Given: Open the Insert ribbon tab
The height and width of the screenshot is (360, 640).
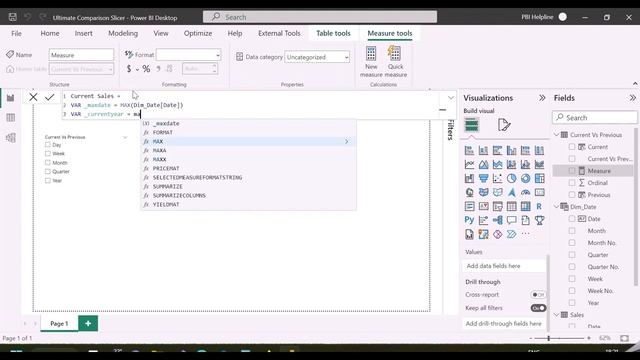Looking at the screenshot, I should tap(83, 33).
